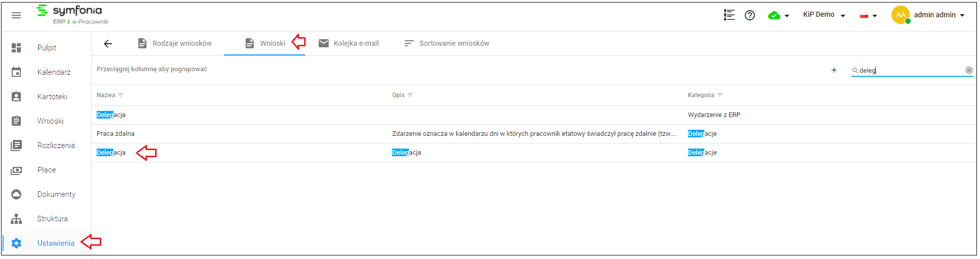Click the Ustawienia gear icon
This screenshot has width=980, height=259.
tap(16, 243)
